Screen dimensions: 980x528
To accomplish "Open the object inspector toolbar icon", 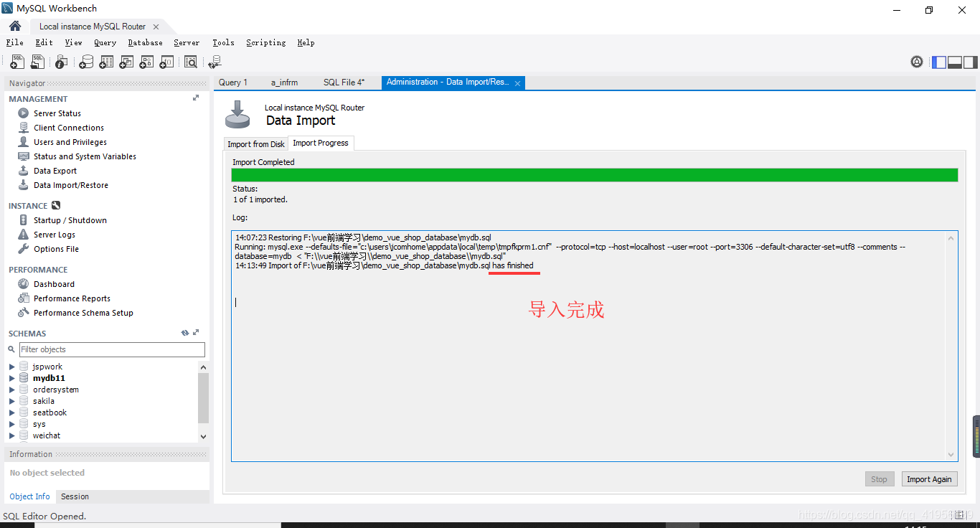I will click(x=62, y=62).
